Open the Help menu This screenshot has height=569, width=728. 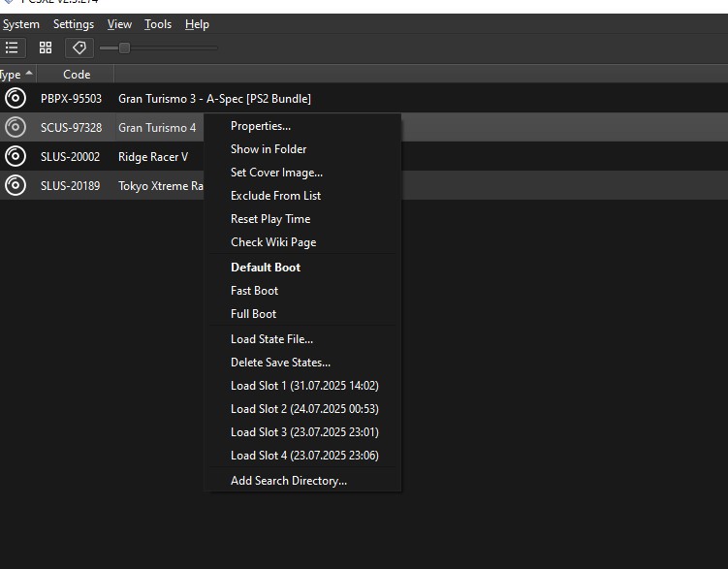tap(197, 24)
